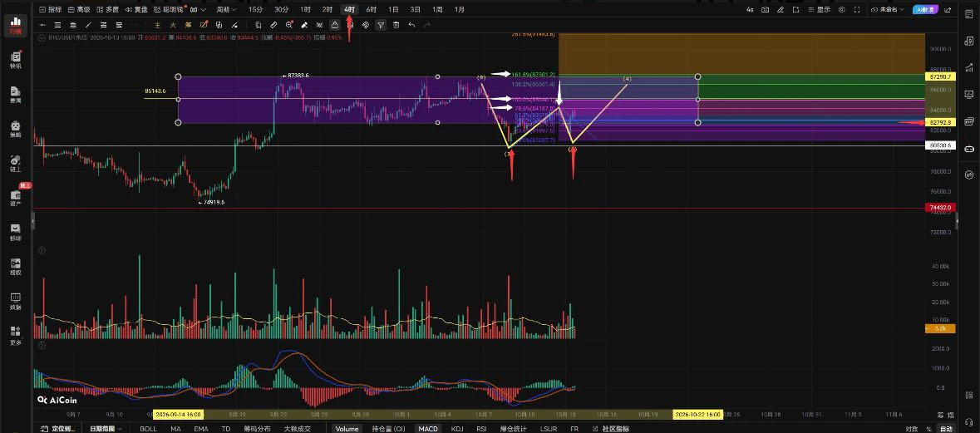Toggle the 筹码分布 chip distribution indicator

[257, 429]
